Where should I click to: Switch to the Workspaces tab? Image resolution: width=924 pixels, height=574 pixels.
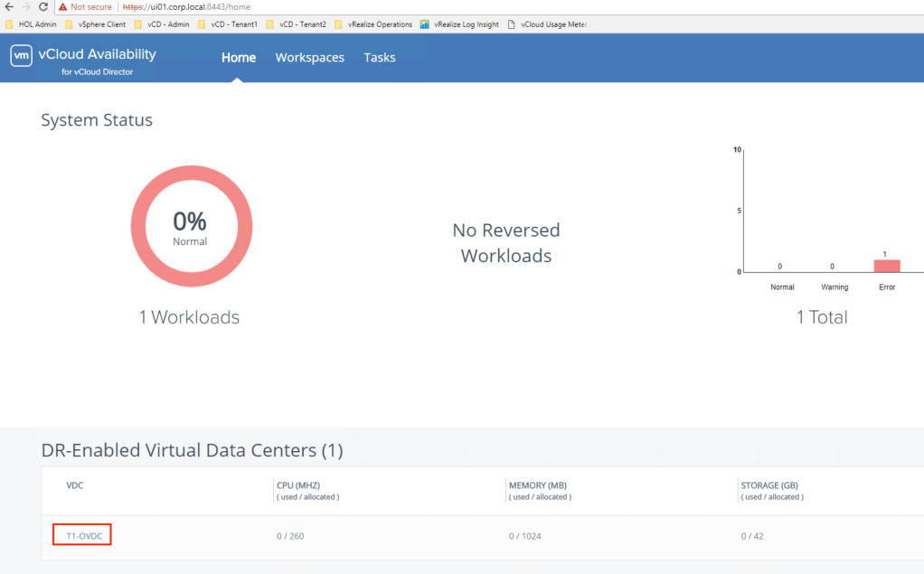[309, 57]
